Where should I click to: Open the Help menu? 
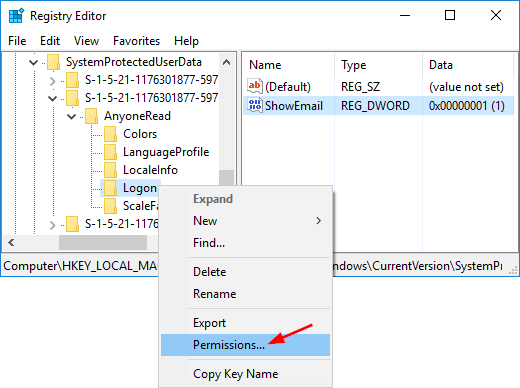186,41
